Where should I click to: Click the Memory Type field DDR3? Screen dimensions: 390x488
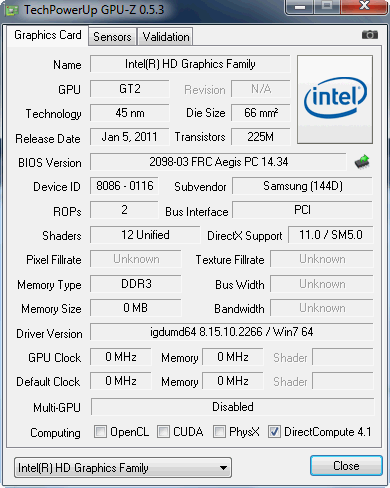coord(136,284)
